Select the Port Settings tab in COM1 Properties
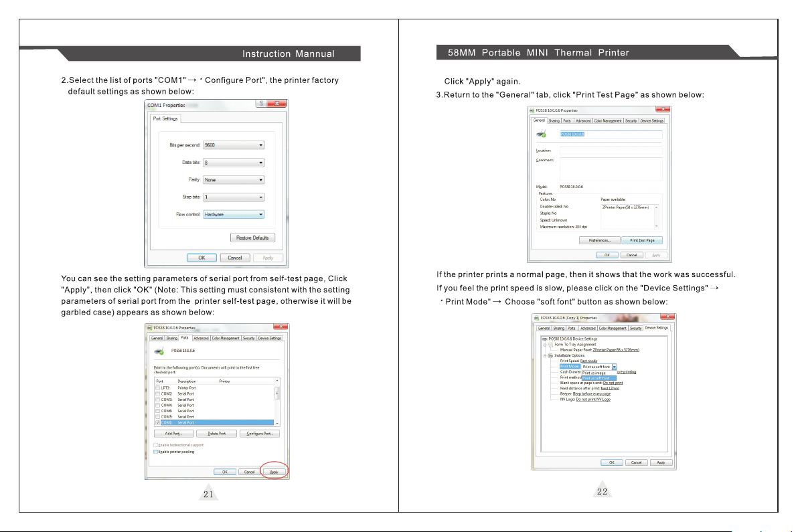Screen dimensions: 798x532 click(x=165, y=118)
